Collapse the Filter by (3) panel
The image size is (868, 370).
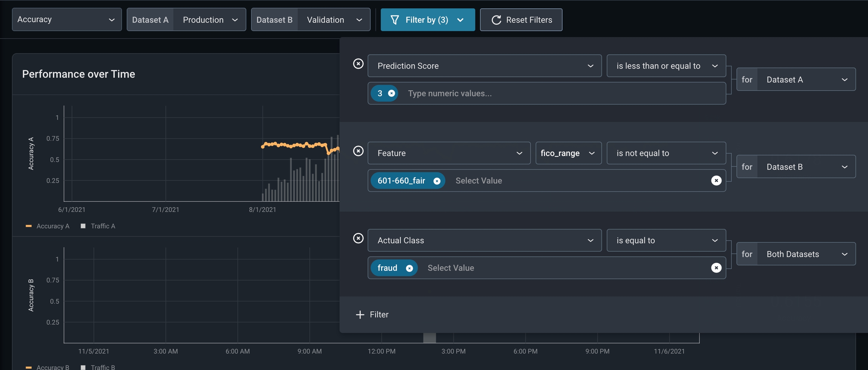428,20
